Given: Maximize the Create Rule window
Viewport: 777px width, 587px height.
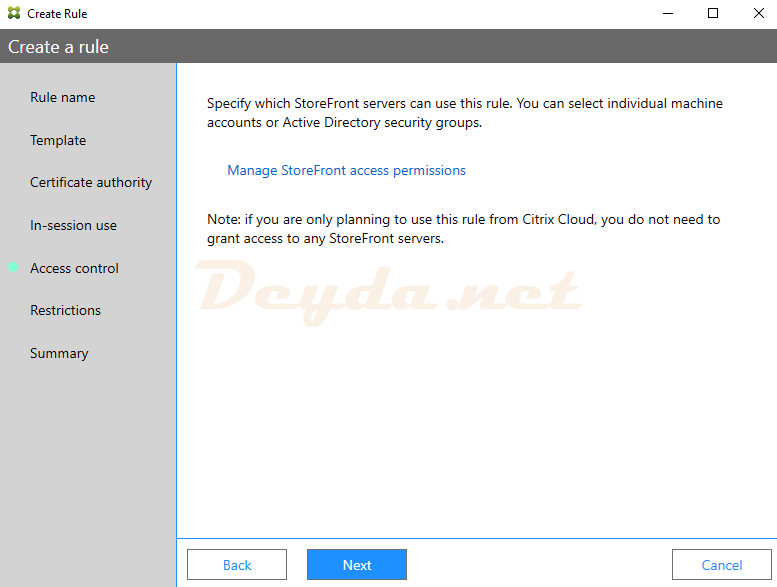Looking at the screenshot, I should 713,14.
